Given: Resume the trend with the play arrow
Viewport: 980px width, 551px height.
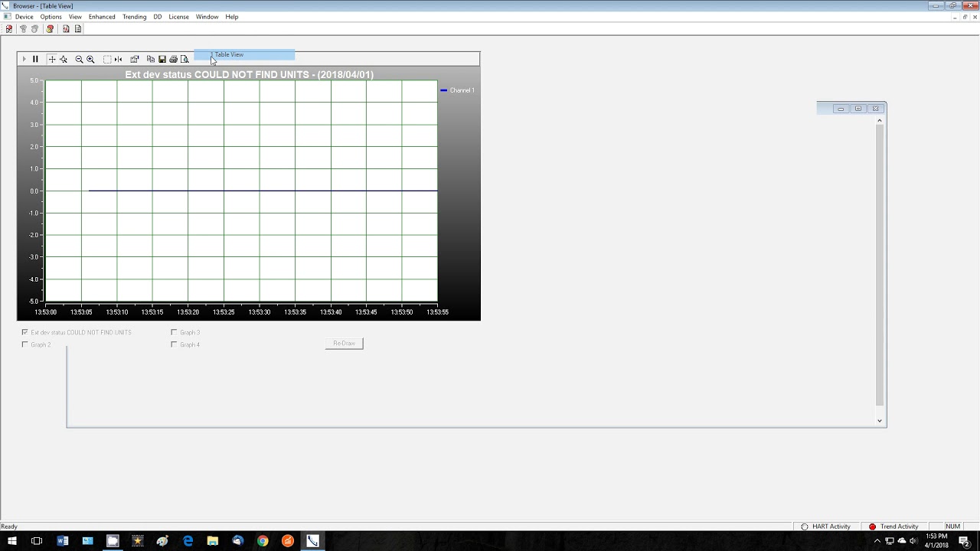Looking at the screenshot, I should (x=24, y=59).
